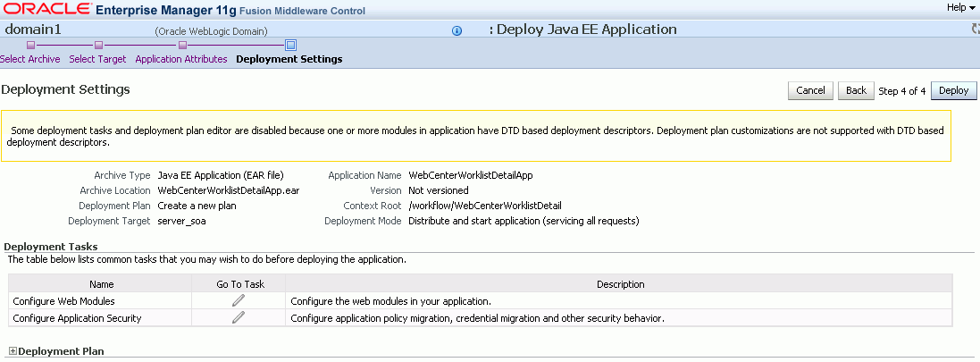Click the Description column header
The image size is (980, 362).
pos(620,284)
